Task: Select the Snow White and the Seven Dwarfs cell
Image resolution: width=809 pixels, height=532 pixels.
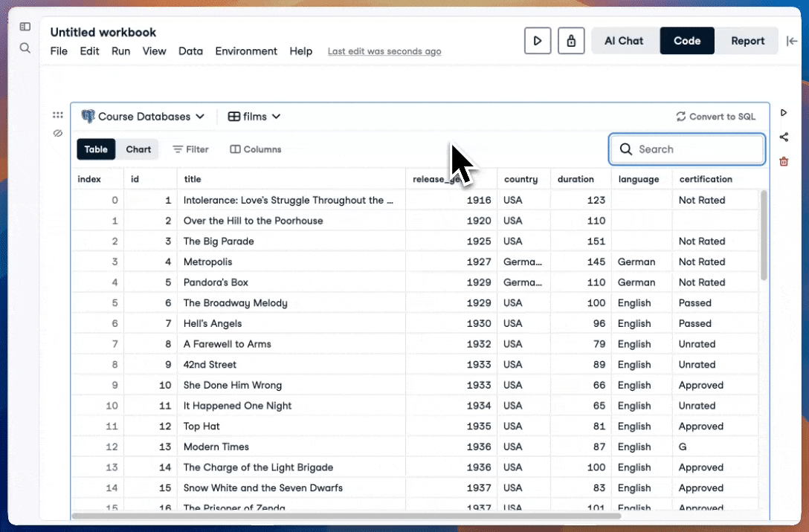Action: pyautogui.click(x=291, y=488)
